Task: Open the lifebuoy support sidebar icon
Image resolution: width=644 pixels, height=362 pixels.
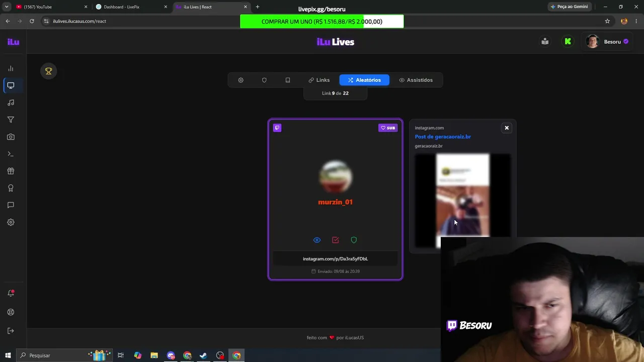Action: (x=11, y=312)
